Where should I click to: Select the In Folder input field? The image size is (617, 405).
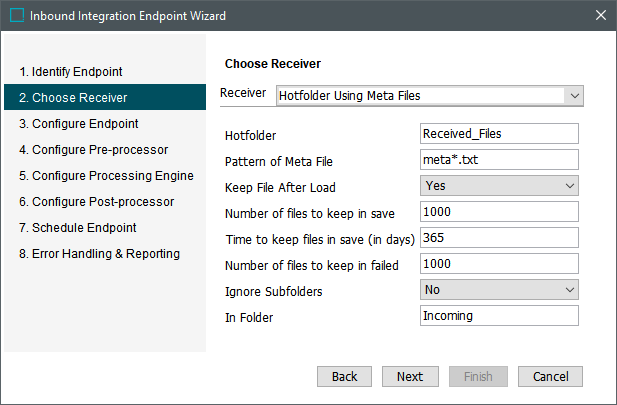tap(499, 316)
